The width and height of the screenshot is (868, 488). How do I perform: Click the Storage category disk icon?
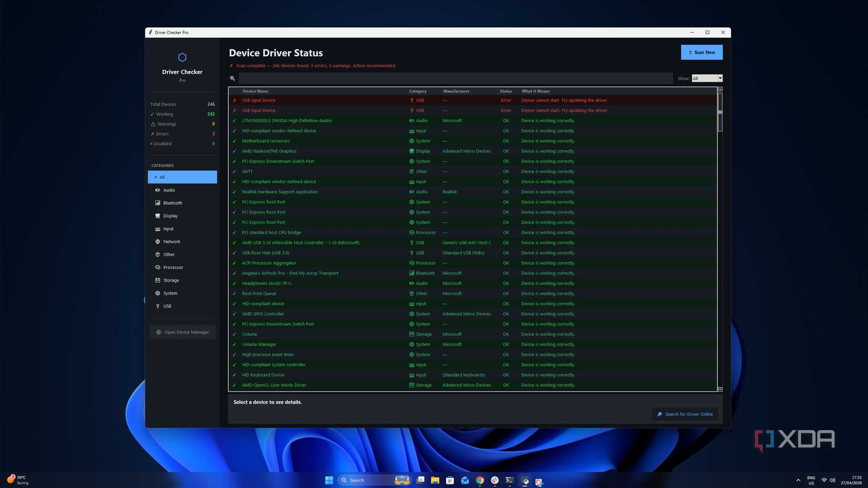point(157,280)
